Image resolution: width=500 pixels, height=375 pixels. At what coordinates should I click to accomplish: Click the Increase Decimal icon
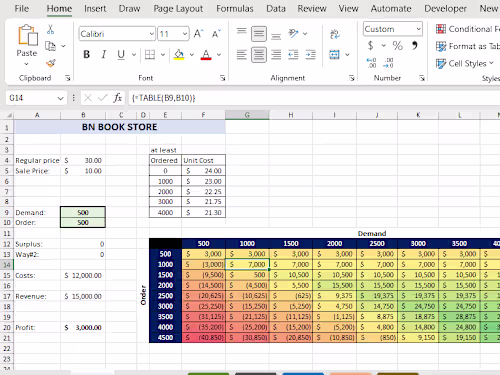pyautogui.click(x=371, y=63)
